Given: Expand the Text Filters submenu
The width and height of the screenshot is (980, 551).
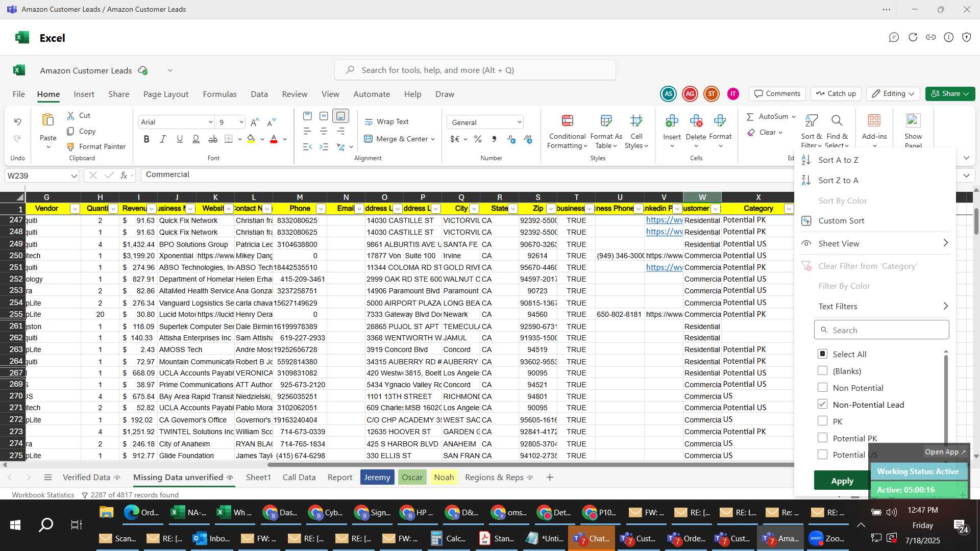Looking at the screenshot, I should (x=883, y=306).
